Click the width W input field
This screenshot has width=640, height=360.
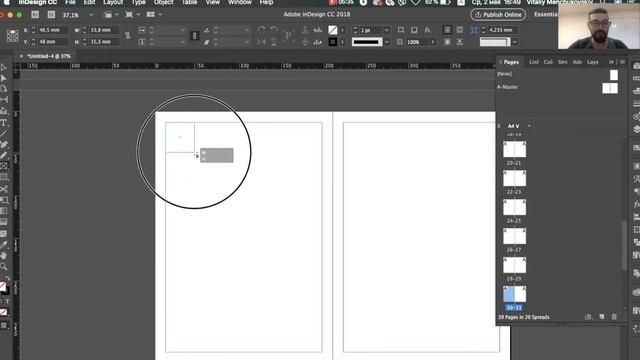pos(103,30)
